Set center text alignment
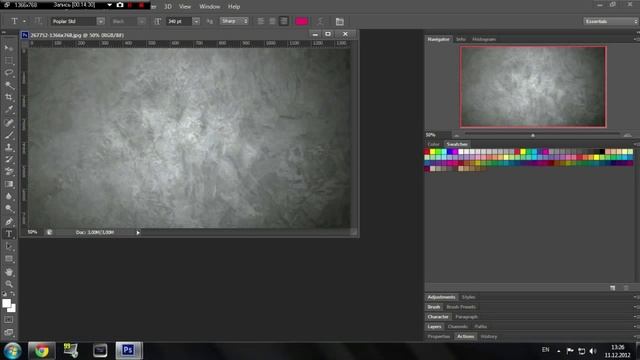The height and width of the screenshot is (360, 640). (272, 21)
